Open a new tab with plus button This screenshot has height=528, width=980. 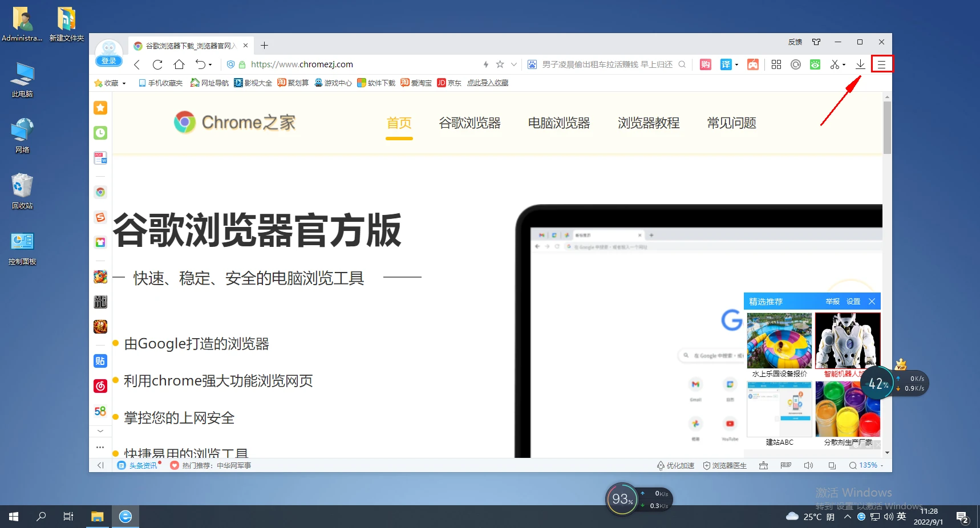264,46
